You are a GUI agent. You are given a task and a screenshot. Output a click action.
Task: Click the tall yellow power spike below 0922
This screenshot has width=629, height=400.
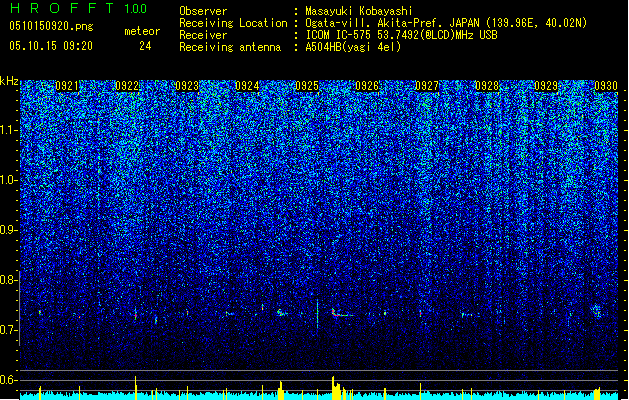[136, 388]
